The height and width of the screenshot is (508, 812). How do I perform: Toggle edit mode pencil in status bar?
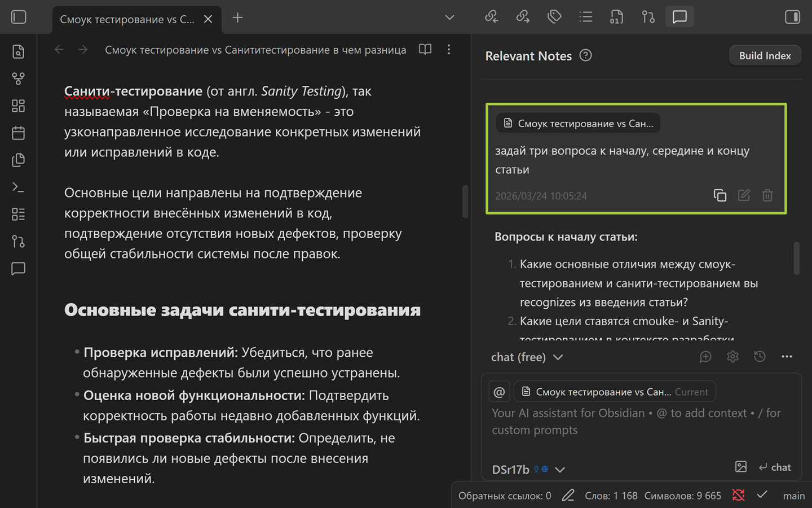[x=568, y=495]
